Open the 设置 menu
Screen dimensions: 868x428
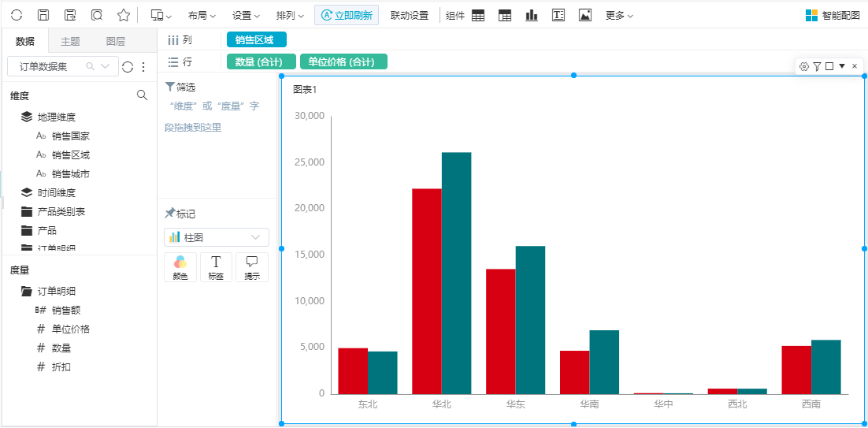pos(246,16)
